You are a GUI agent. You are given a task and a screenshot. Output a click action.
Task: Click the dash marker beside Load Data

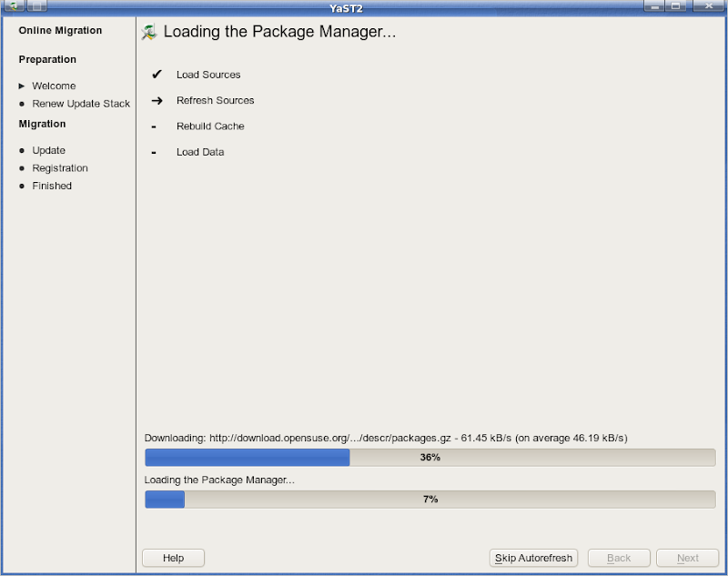tap(154, 152)
